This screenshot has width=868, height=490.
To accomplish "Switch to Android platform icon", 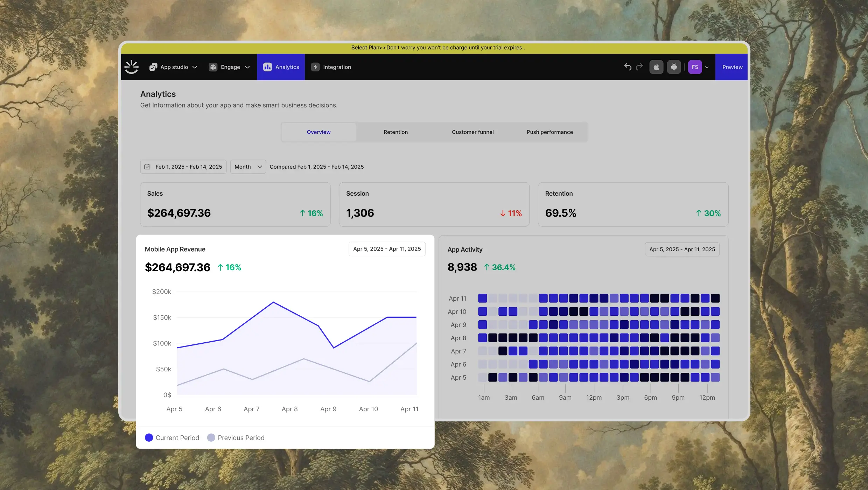I will coord(674,67).
